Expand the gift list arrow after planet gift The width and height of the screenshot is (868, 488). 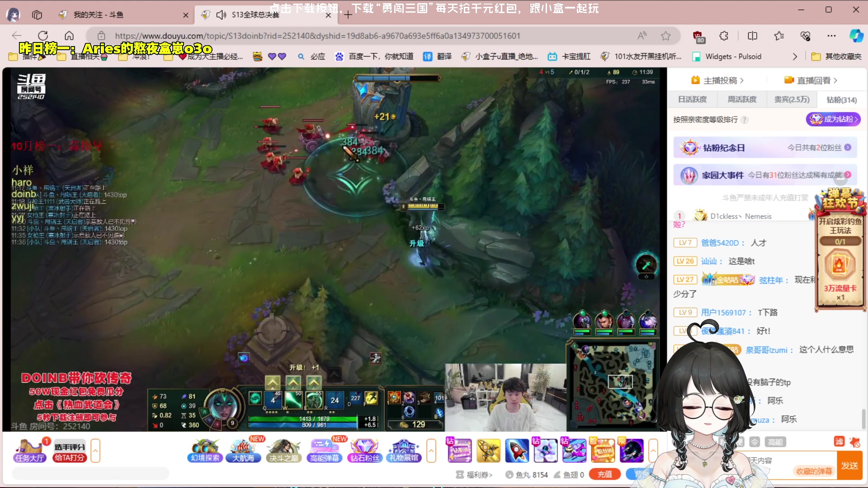[653, 450]
